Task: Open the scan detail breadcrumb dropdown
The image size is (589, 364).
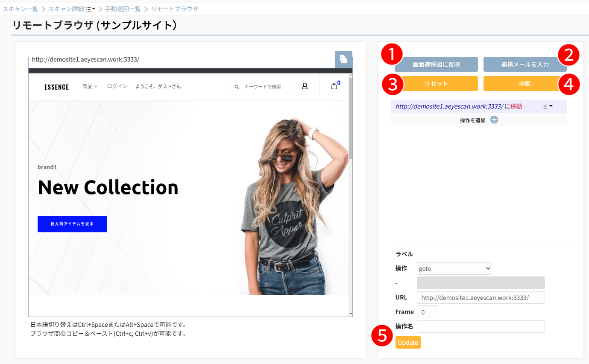Action: coord(90,9)
